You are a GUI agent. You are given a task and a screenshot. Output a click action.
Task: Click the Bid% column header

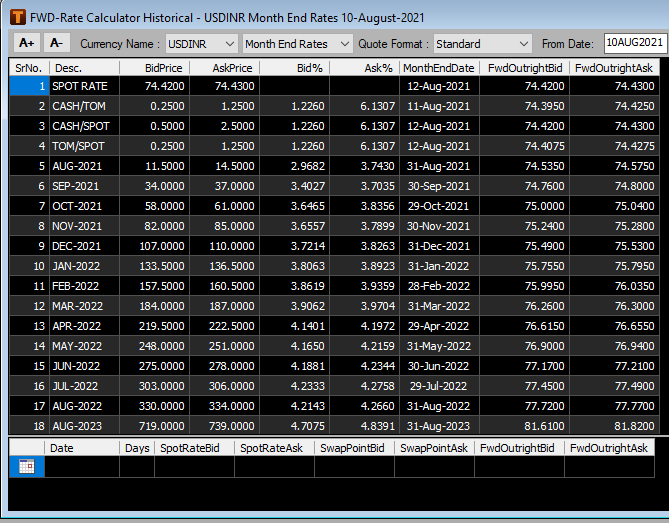click(x=295, y=68)
